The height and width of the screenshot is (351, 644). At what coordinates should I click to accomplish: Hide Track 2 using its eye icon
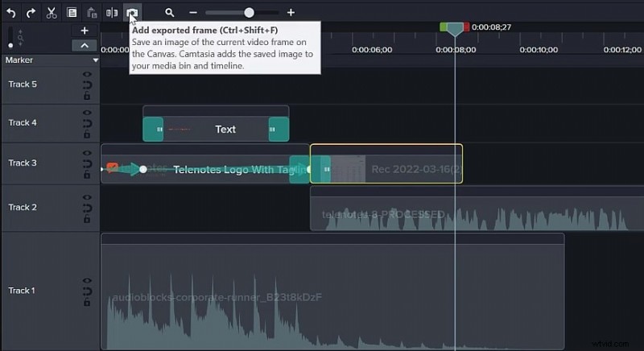[x=87, y=197]
